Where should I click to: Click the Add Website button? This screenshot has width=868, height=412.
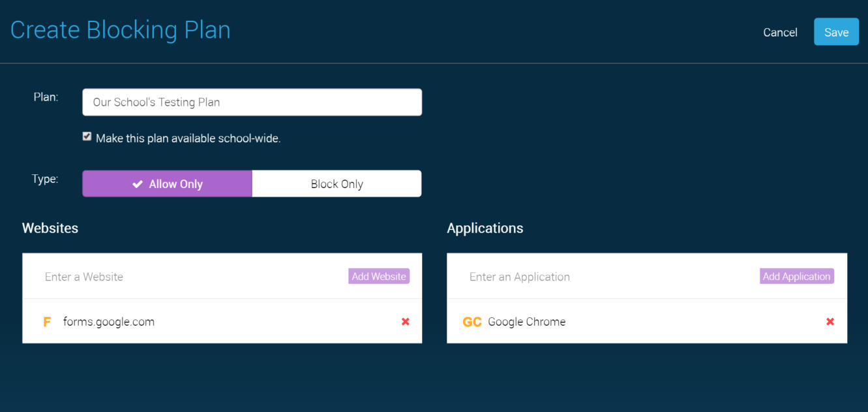tap(379, 276)
